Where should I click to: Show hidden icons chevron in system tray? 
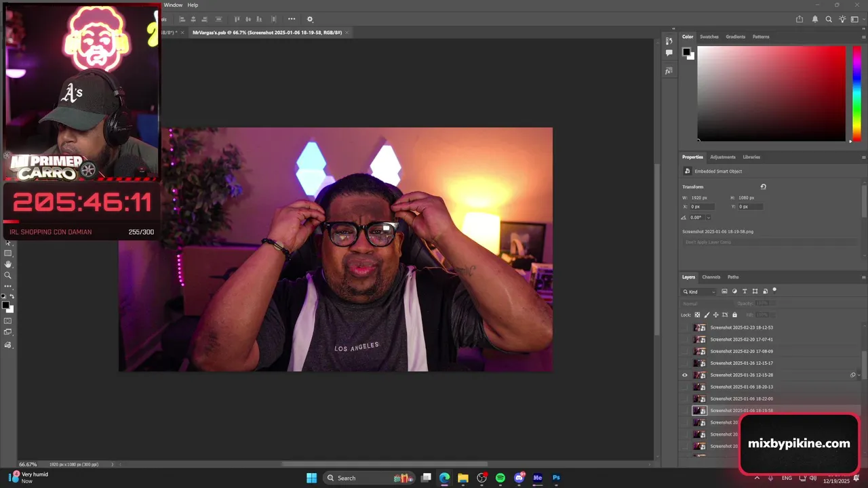(757, 478)
